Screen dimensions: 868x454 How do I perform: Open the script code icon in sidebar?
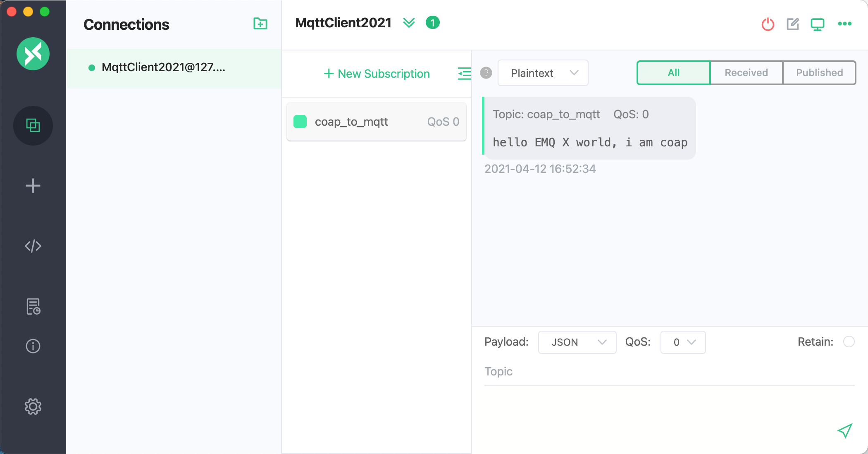[x=33, y=246]
